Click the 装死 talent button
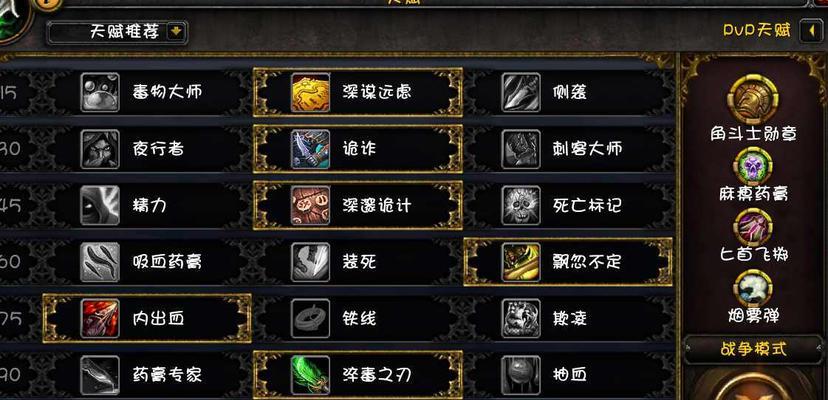 358,262
